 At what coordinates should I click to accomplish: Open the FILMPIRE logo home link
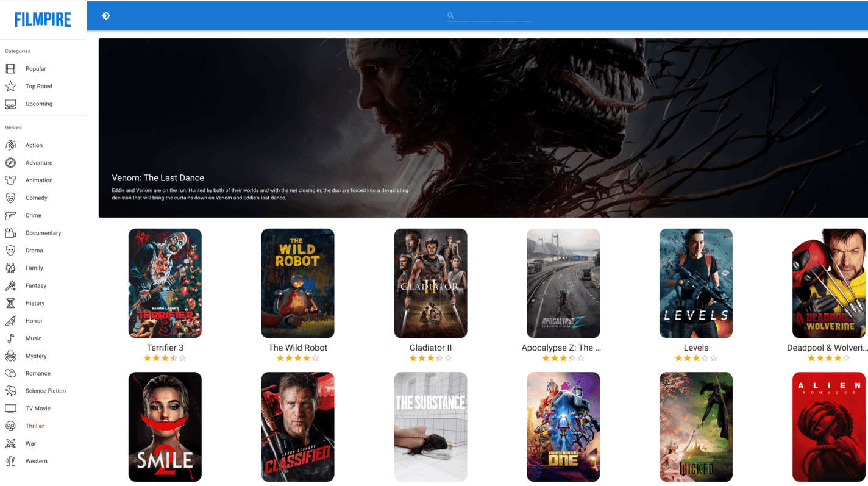click(43, 20)
